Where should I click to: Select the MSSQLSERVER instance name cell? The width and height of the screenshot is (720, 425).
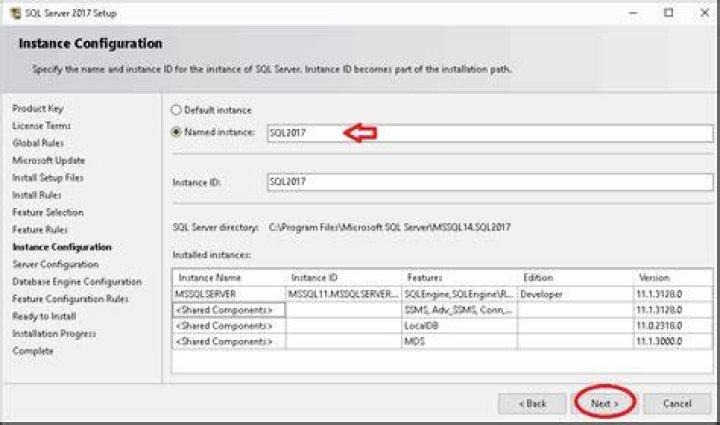pos(229,294)
